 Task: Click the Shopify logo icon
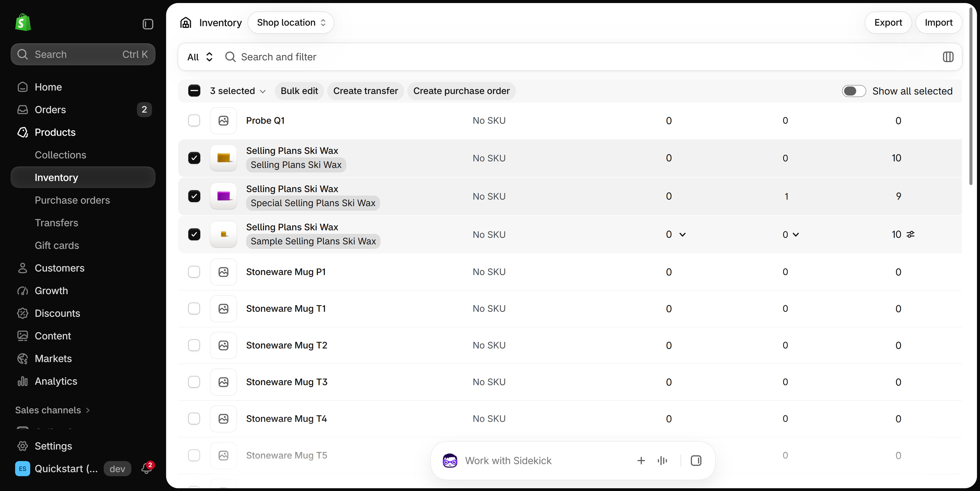tap(23, 23)
